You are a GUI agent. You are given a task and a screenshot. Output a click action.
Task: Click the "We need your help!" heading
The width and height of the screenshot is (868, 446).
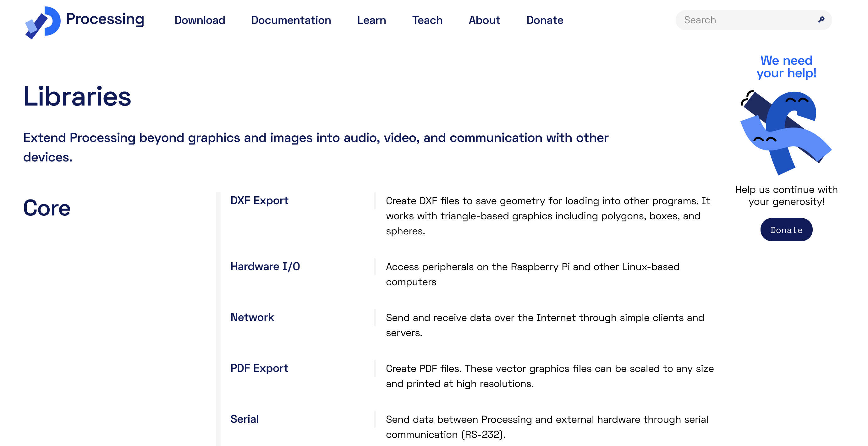coord(786,67)
